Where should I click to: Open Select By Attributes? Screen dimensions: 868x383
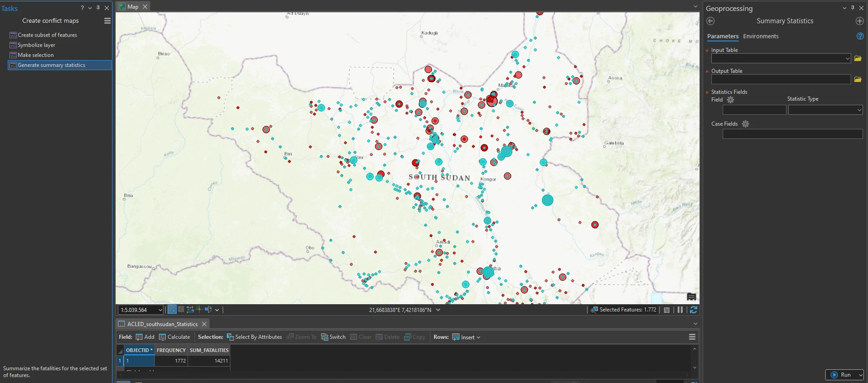point(254,337)
